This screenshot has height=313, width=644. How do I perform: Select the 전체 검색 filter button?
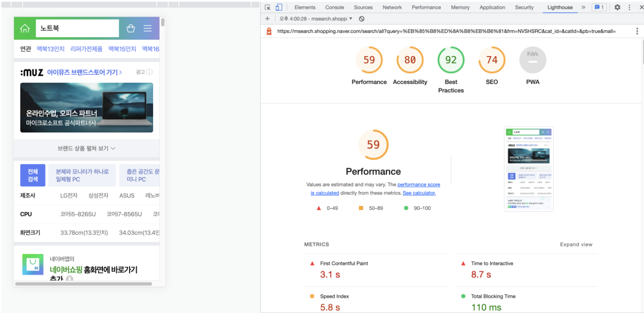click(33, 175)
